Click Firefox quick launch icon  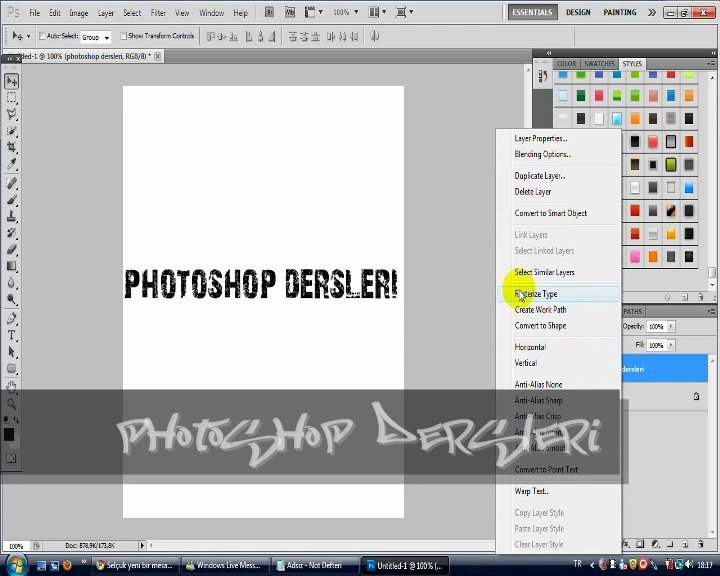tap(67, 565)
